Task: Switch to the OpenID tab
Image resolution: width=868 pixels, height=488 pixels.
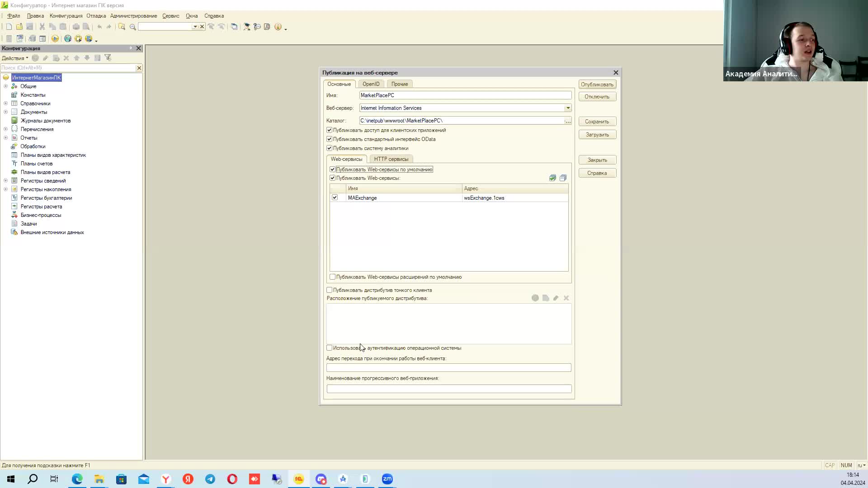Action: pos(371,84)
